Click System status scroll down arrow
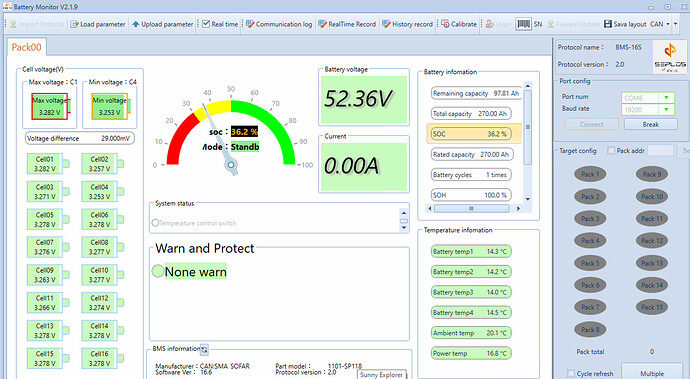Image resolution: width=690 pixels, height=379 pixels. point(404,228)
